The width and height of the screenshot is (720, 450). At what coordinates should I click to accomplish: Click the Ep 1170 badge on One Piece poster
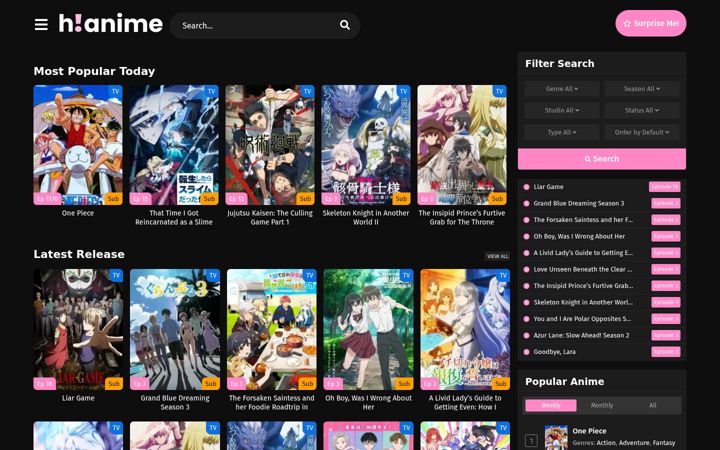coord(47,199)
